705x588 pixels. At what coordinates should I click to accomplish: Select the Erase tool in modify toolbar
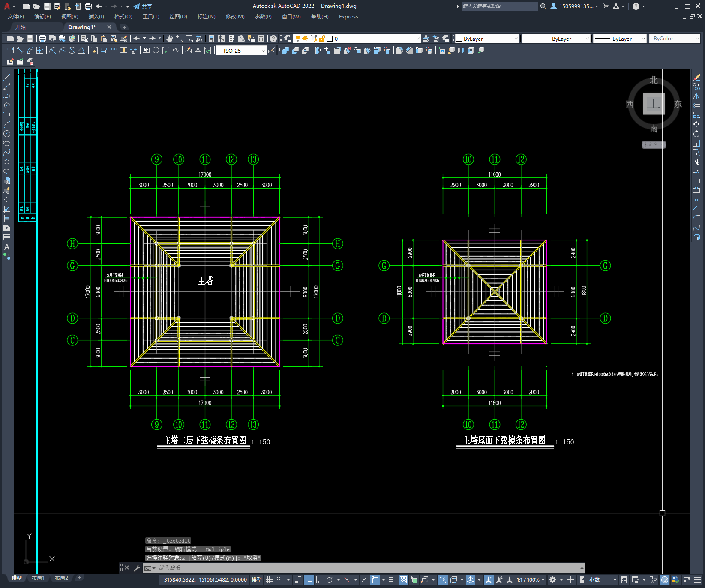(696, 77)
